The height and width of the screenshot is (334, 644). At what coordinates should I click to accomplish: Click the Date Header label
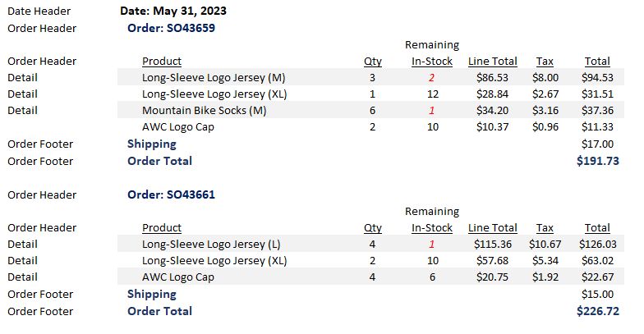pyautogui.click(x=39, y=11)
